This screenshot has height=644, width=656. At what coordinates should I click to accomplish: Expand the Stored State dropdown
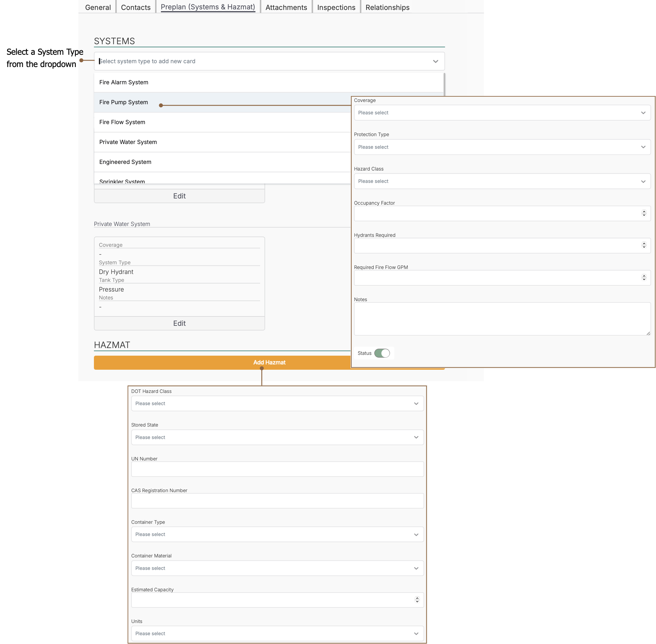(x=277, y=437)
